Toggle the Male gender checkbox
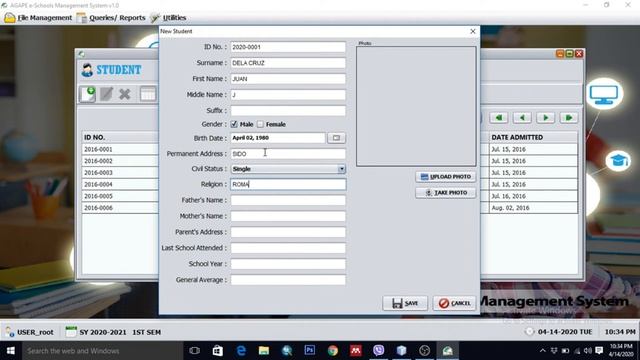This screenshot has height=360, width=640. [x=234, y=124]
